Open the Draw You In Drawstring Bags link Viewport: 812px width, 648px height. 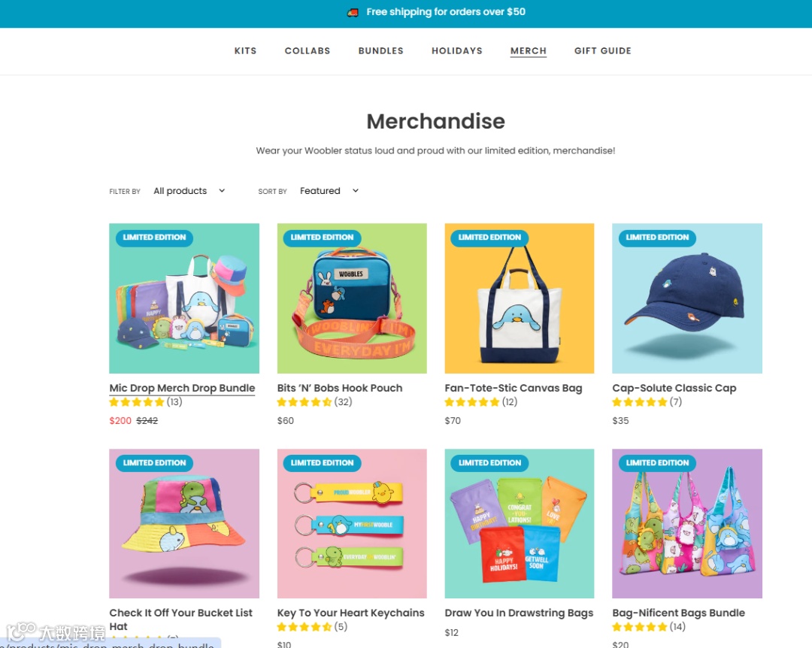(x=519, y=613)
